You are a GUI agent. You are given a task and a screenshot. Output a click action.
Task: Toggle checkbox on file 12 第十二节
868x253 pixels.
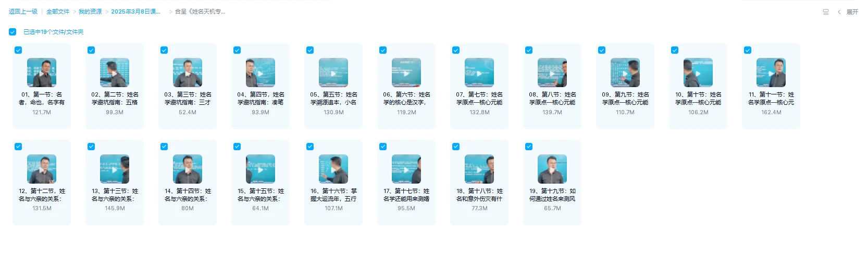18,147
